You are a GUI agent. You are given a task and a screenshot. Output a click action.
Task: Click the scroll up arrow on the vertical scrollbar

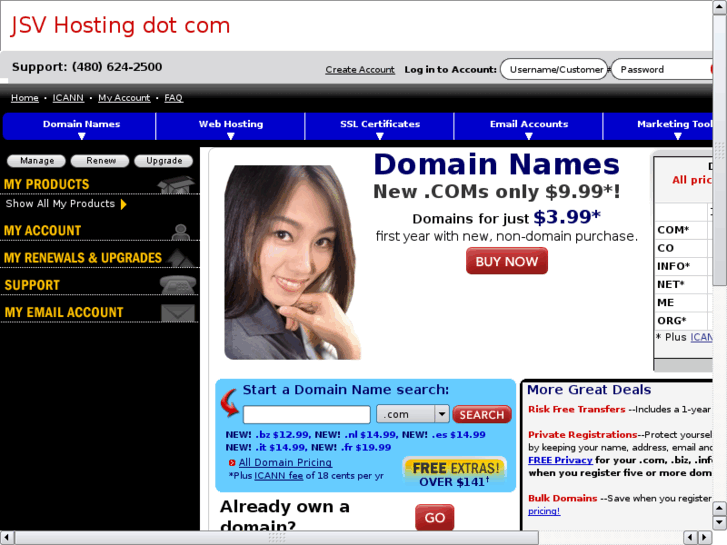tap(720, 8)
